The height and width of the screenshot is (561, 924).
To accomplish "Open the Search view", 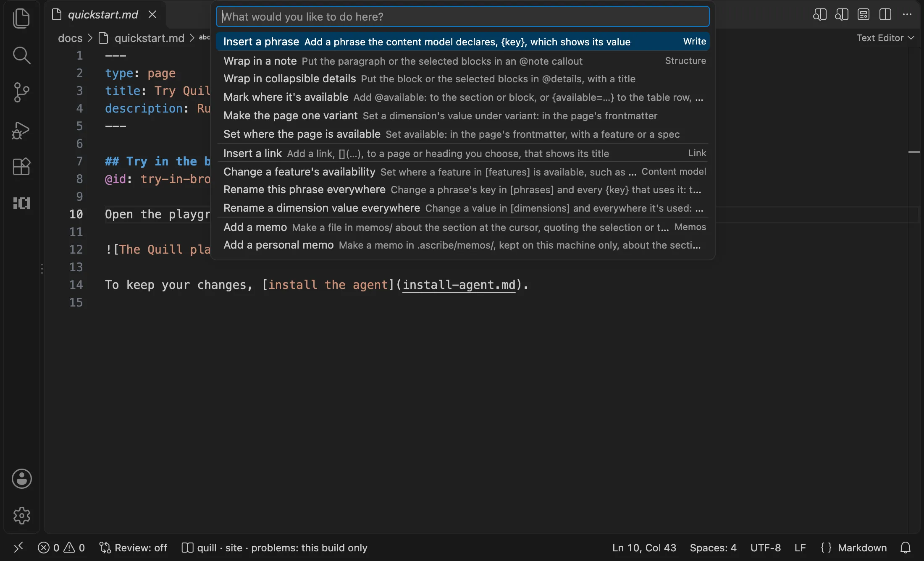I will pyautogui.click(x=21, y=55).
